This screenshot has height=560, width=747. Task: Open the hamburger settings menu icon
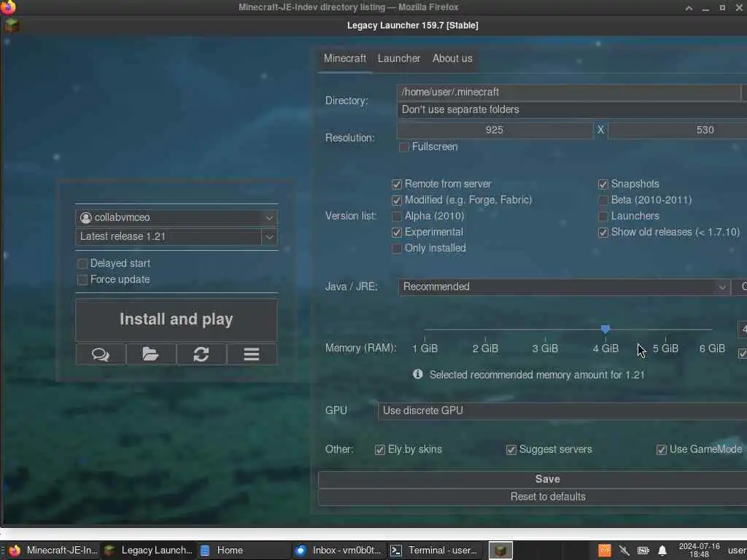pyautogui.click(x=252, y=354)
